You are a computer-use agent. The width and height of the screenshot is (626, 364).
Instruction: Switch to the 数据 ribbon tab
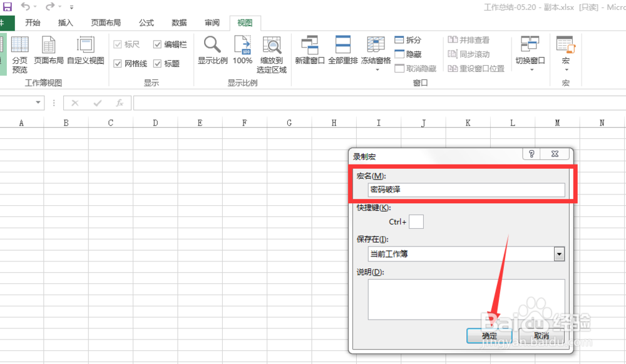coord(179,23)
